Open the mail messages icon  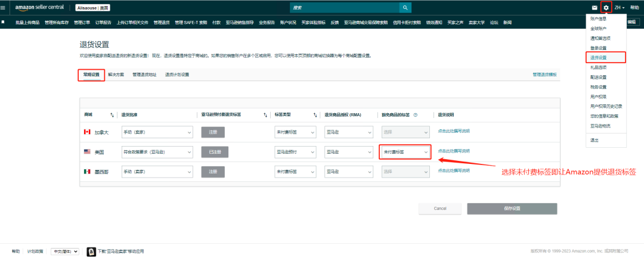pos(595,7)
